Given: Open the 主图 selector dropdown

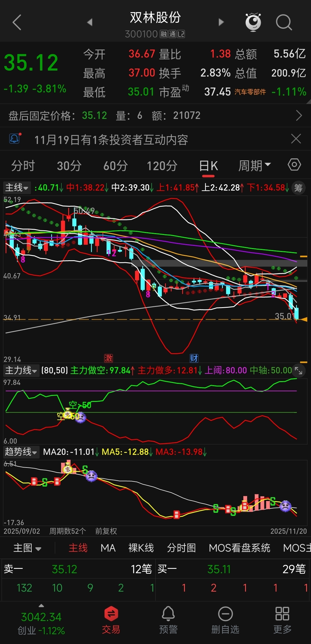Looking at the screenshot, I should click(x=27, y=548).
